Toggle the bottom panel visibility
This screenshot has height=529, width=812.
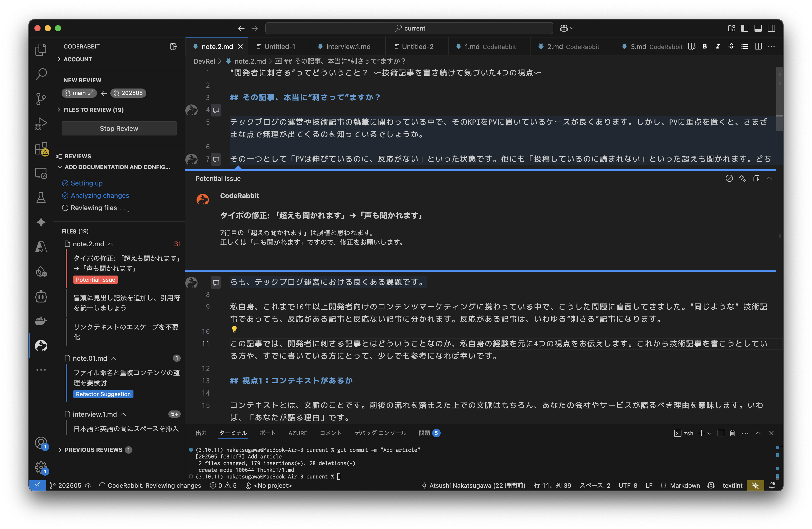coord(758,28)
